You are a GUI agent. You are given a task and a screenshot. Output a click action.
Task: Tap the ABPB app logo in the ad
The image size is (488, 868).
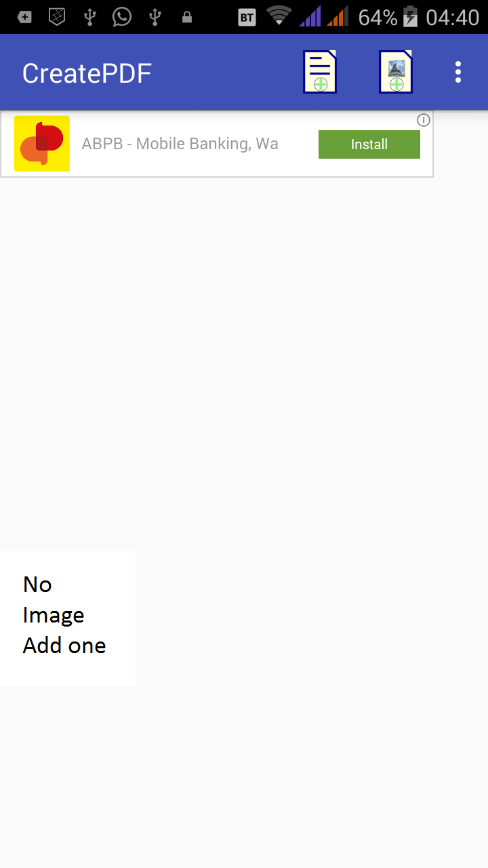(42, 144)
